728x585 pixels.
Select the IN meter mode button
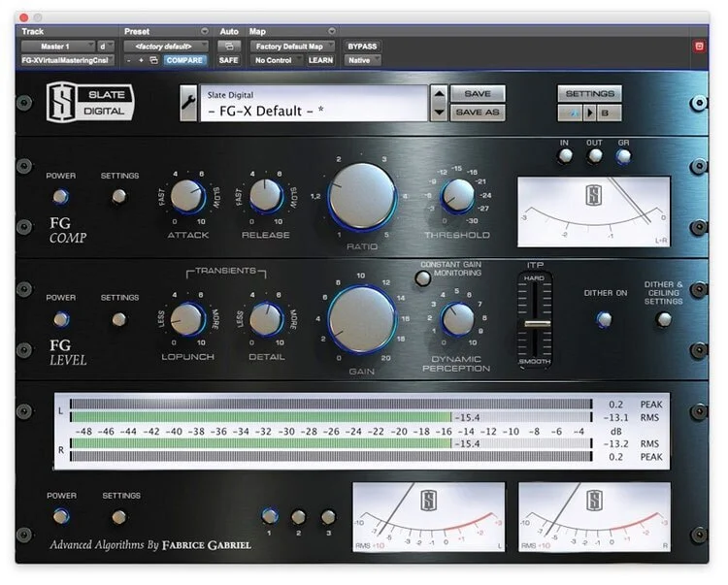(x=565, y=156)
